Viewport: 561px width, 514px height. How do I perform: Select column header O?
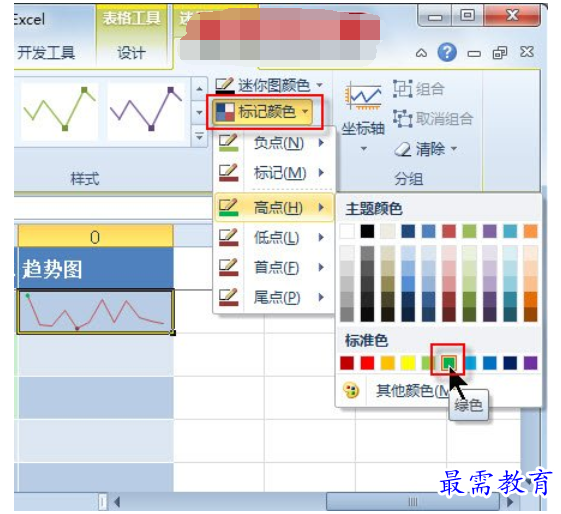coord(95,237)
